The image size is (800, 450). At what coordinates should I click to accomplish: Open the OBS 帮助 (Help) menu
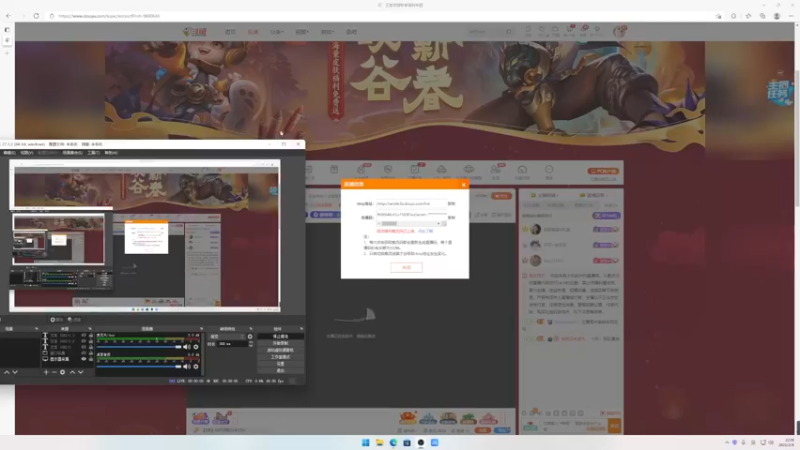coord(111,153)
